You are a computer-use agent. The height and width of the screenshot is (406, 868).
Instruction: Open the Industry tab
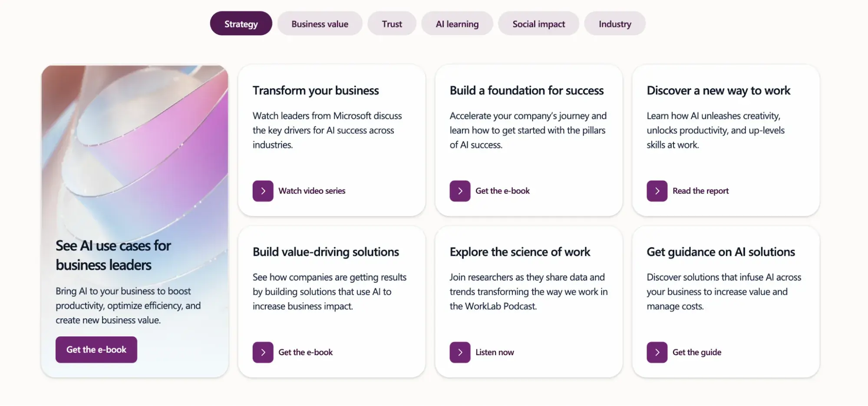click(x=614, y=24)
